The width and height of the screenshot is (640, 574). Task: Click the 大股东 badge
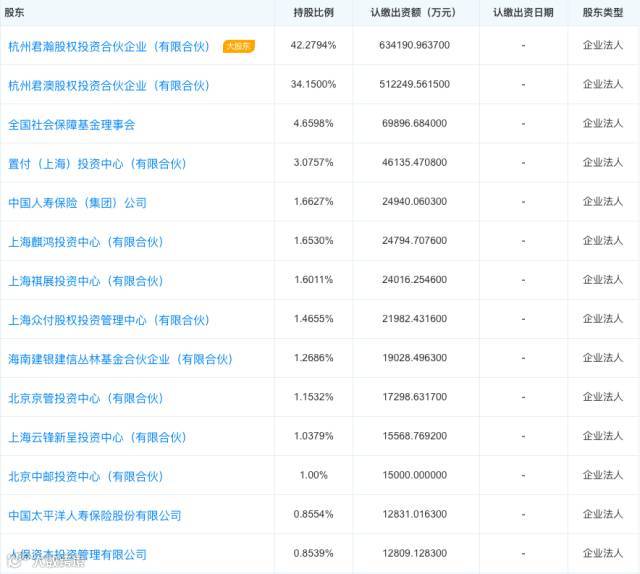pos(239,46)
